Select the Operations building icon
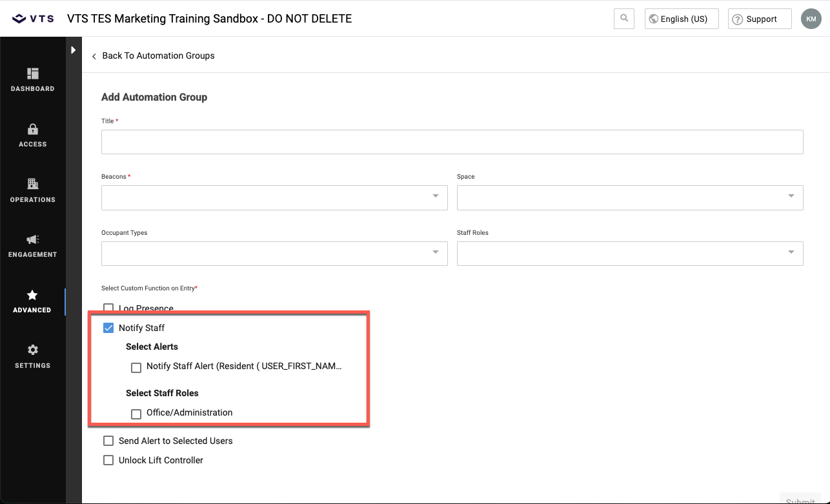 click(33, 184)
